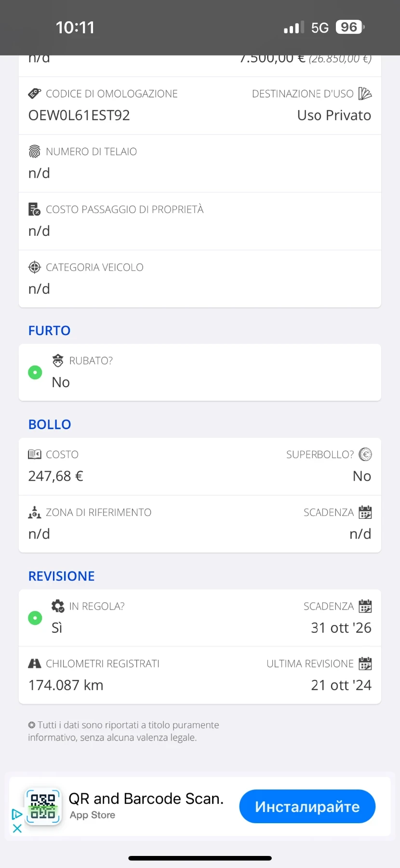Image resolution: width=400 pixels, height=868 pixels.
Task: Tap the euro coin Superbollo icon
Action: coord(365,454)
